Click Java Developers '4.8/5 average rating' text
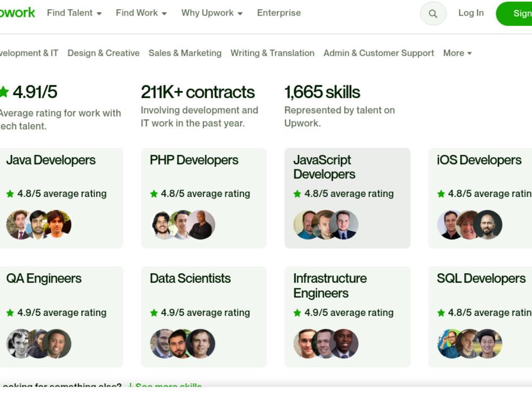This screenshot has width=532, height=399. [x=62, y=194]
